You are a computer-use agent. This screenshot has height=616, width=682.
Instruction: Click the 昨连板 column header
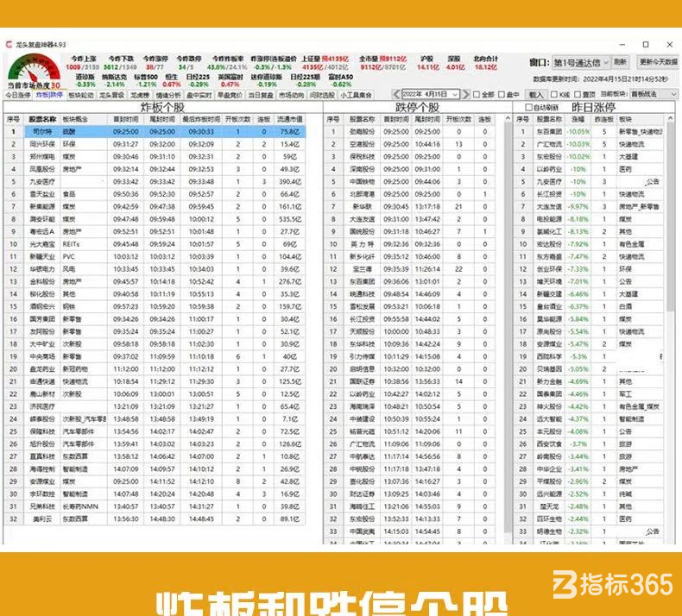tap(603, 119)
